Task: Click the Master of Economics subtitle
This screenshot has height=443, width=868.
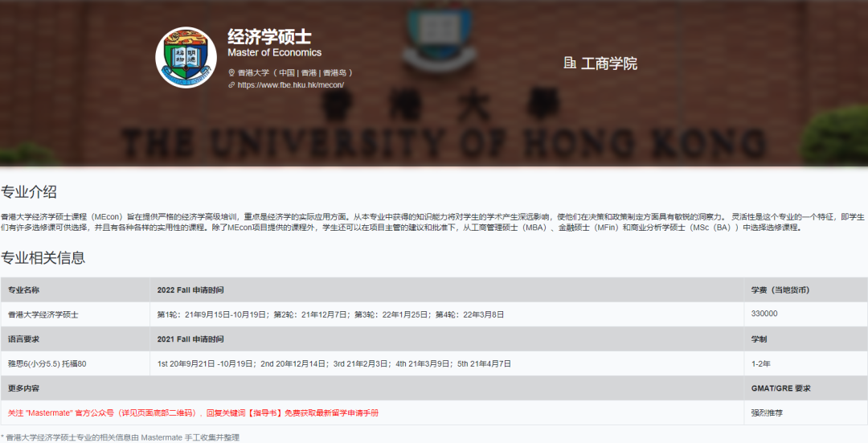Action: pyautogui.click(x=274, y=53)
